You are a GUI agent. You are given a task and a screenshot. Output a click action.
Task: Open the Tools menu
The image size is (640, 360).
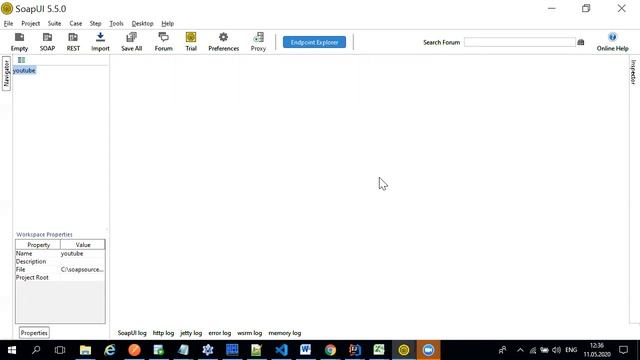(116, 23)
